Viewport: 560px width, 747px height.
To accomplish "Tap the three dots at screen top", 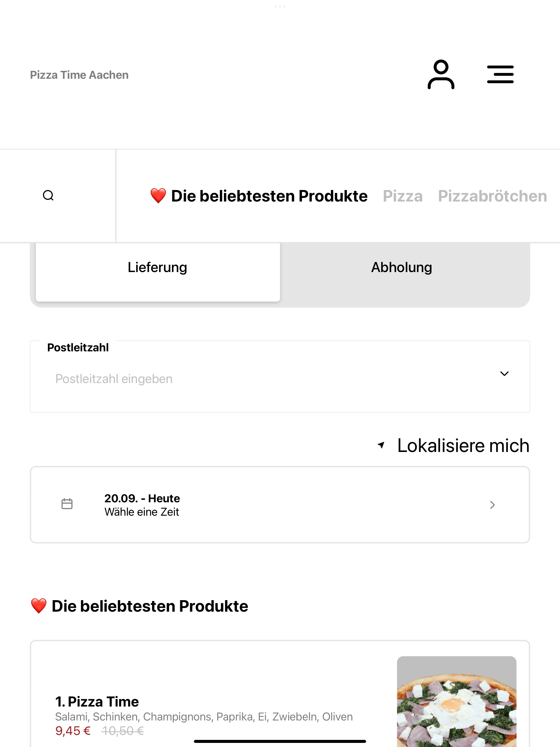I will [x=280, y=6].
